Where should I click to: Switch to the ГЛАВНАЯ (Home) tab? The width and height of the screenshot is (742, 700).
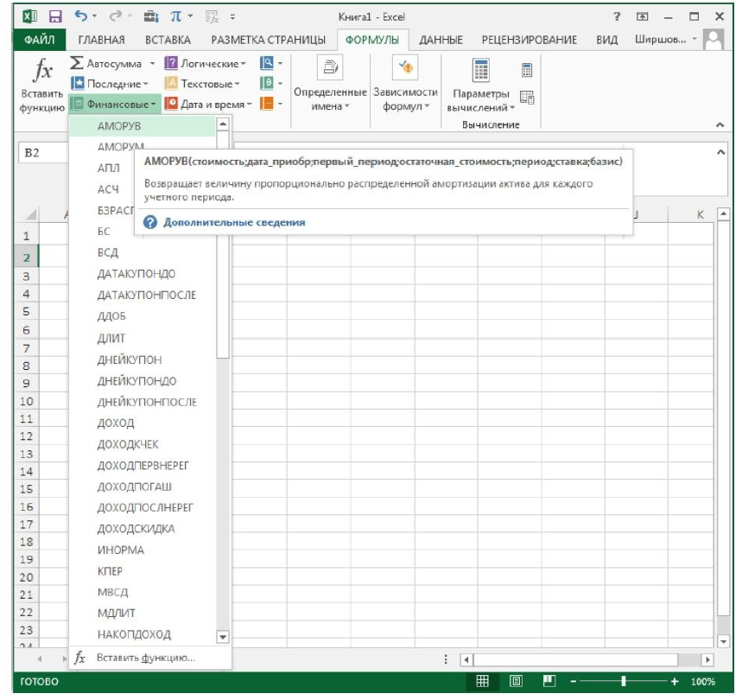(x=101, y=40)
